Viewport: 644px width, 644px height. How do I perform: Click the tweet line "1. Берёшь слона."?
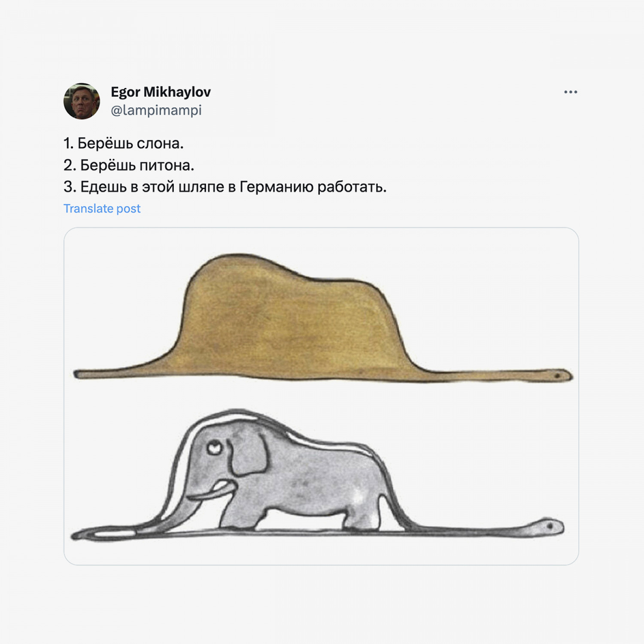pyautogui.click(x=124, y=143)
